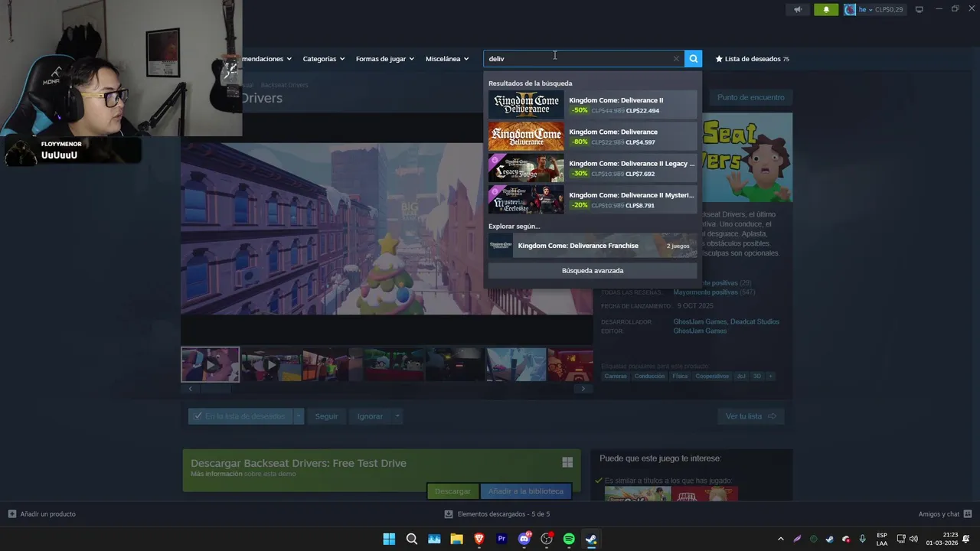This screenshot has width=980, height=551.
Task: Clear the search text with the X icon
Action: coord(676,59)
